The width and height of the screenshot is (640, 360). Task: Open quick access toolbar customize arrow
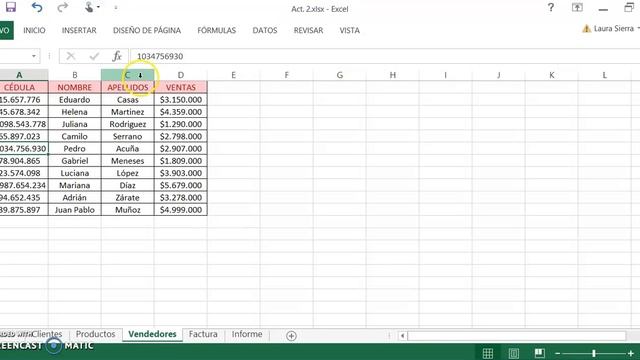click(116, 7)
